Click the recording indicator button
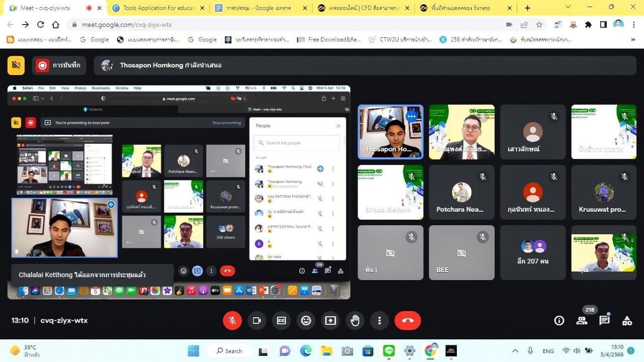 click(59, 65)
